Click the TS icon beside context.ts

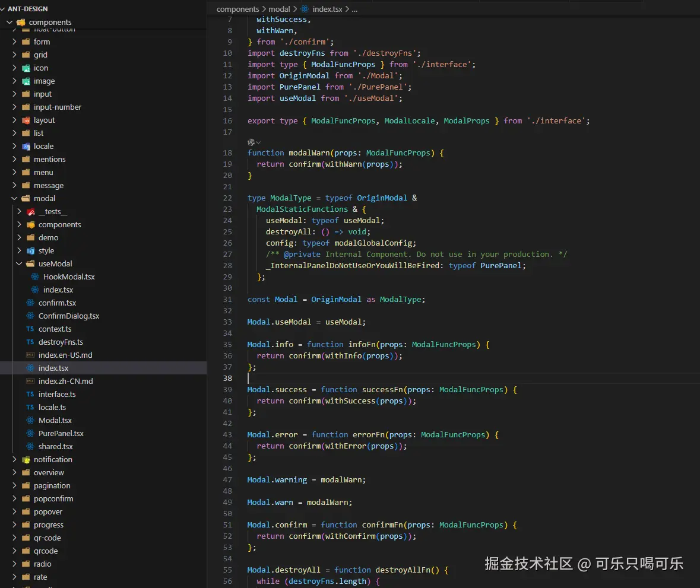pyautogui.click(x=30, y=329)
